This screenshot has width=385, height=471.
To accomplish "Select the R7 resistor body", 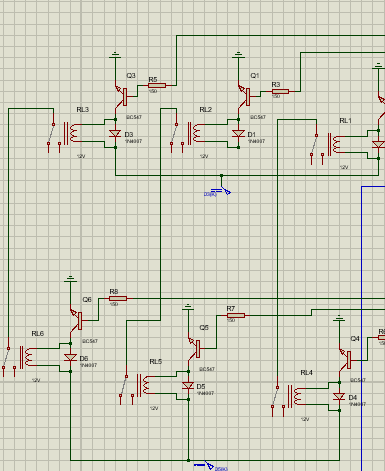I will [x=236, y=315].
